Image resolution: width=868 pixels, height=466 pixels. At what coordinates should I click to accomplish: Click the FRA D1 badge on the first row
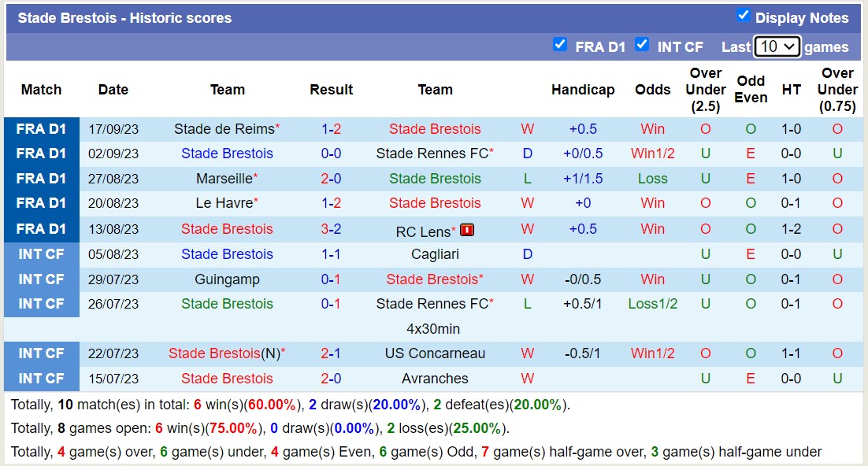pos(41,128)
